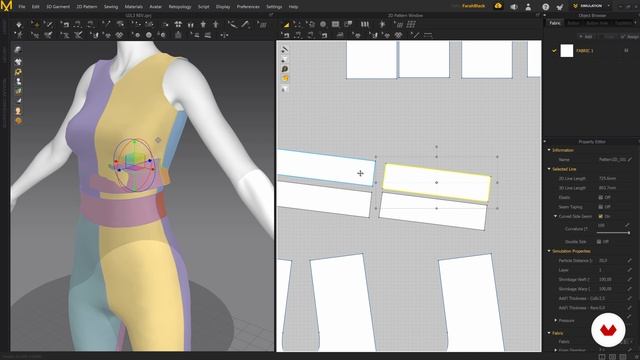This screenshot has height=360, width=640.
Task: Expand the Pressure group
Action: coord(556,320)
